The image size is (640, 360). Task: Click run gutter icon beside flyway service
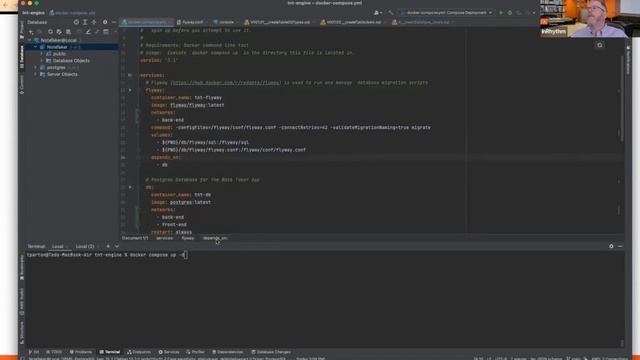(x=130, y=90)
